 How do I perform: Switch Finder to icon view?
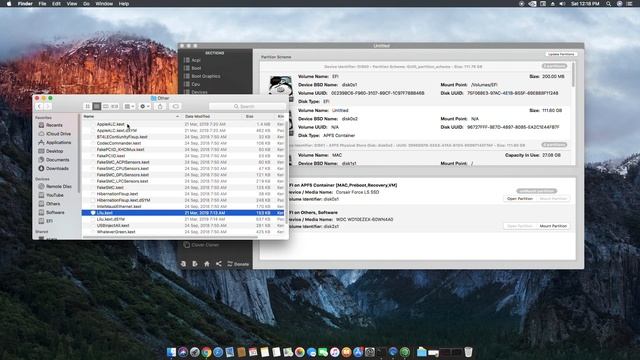pos(87,107)
